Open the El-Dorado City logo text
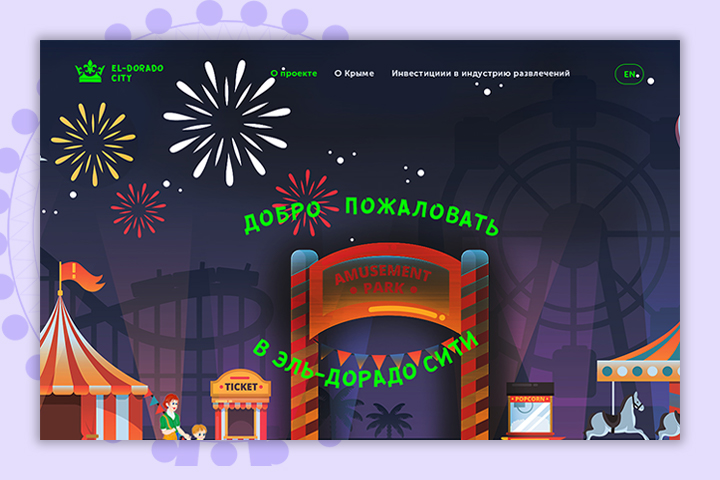720x480 pixels. [x=137, y=73]
